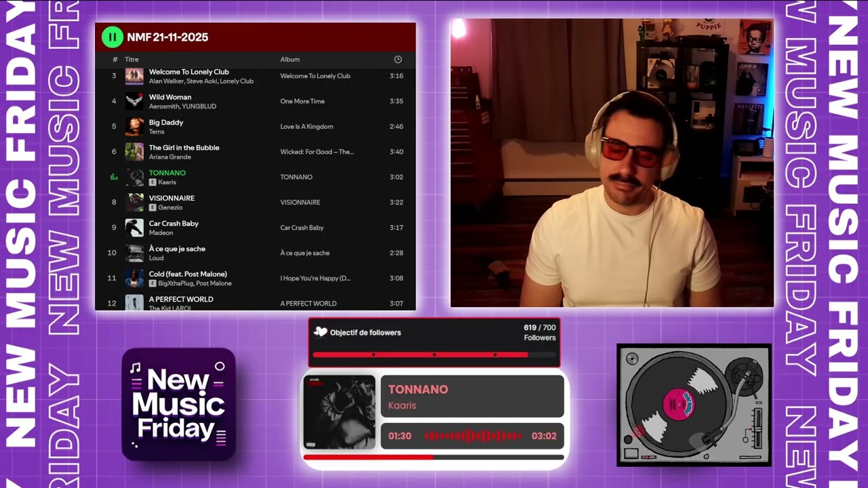Open the À ce que je sache cover thumbnail
This screenshot has width=868, height=488.
pos(134,253)
